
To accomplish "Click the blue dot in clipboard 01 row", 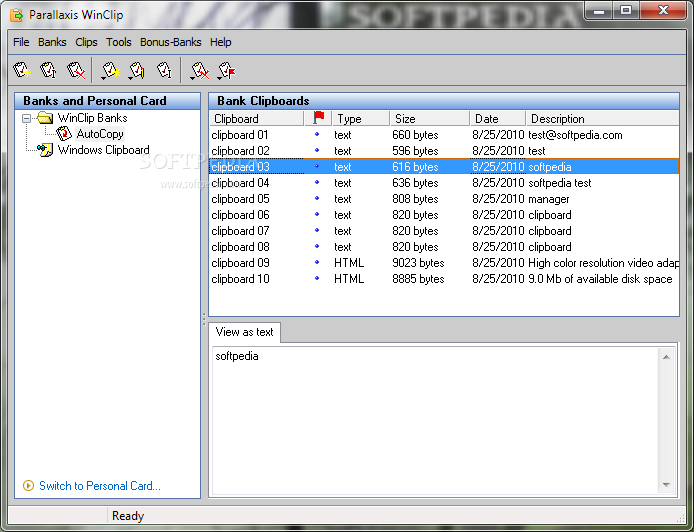I will 316,134.
